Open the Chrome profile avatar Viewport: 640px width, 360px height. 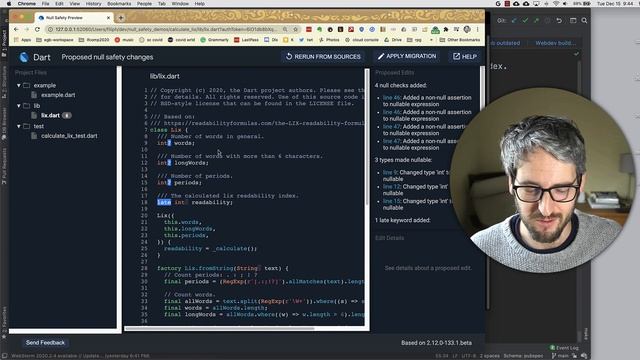click(x=467, y=29)
